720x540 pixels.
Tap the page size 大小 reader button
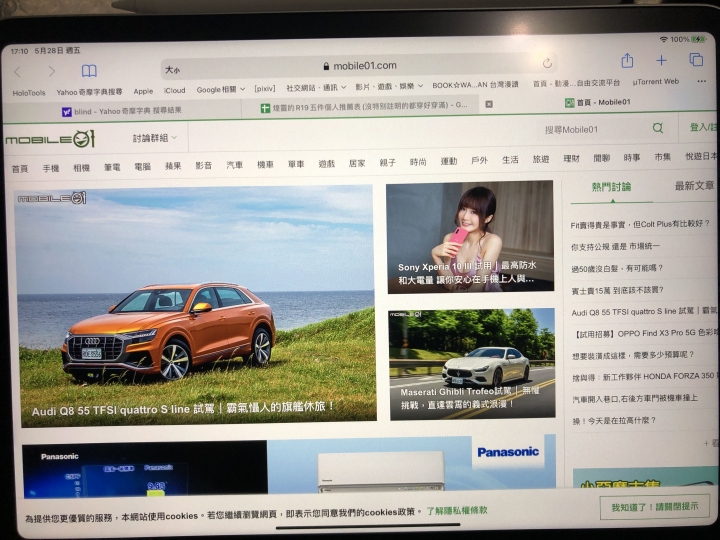[173, 69]
